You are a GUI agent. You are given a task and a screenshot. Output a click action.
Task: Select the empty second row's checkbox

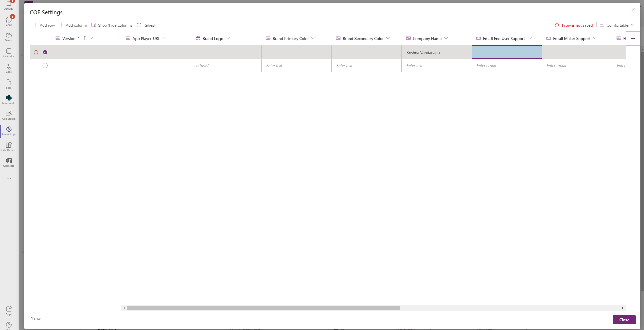(x=45, y=65)
